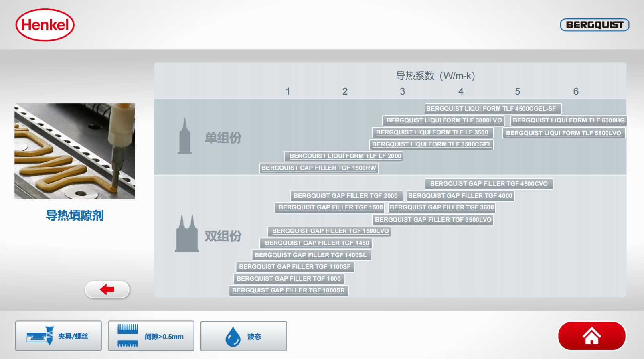Click the Henkel logo

point(45,25)
